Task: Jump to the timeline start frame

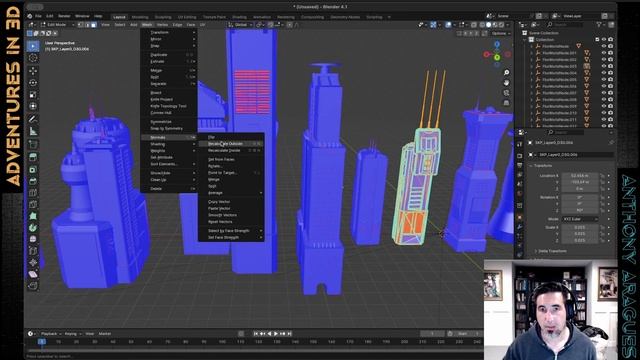Action: [256, 334]
